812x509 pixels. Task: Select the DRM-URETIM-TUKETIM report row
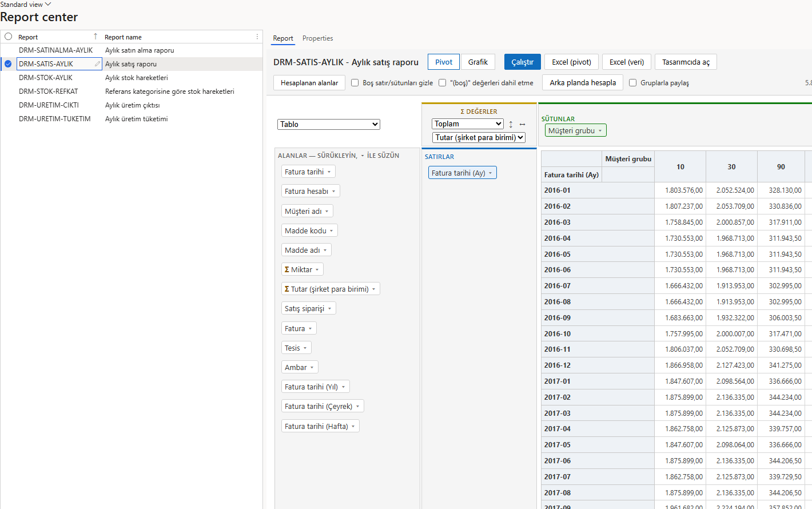pos(132,119)
